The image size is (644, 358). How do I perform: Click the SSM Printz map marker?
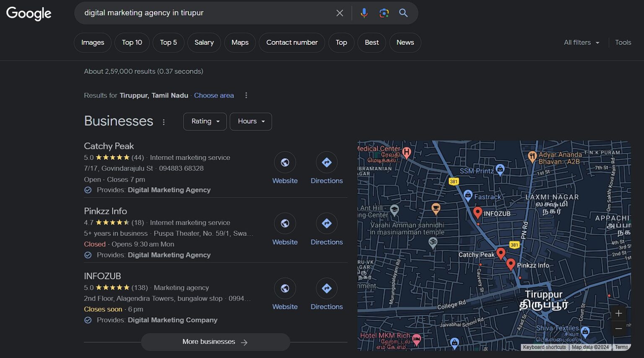[x=500, y=170]
